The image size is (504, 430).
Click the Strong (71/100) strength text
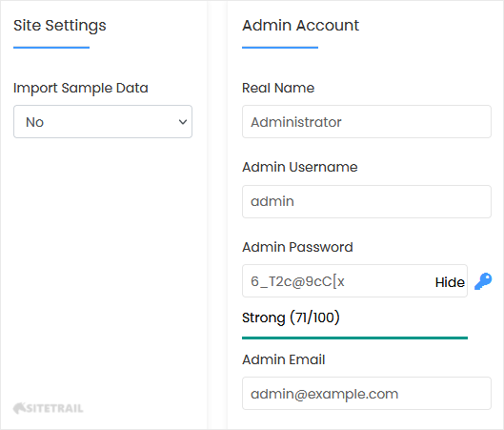coord(291,317)
